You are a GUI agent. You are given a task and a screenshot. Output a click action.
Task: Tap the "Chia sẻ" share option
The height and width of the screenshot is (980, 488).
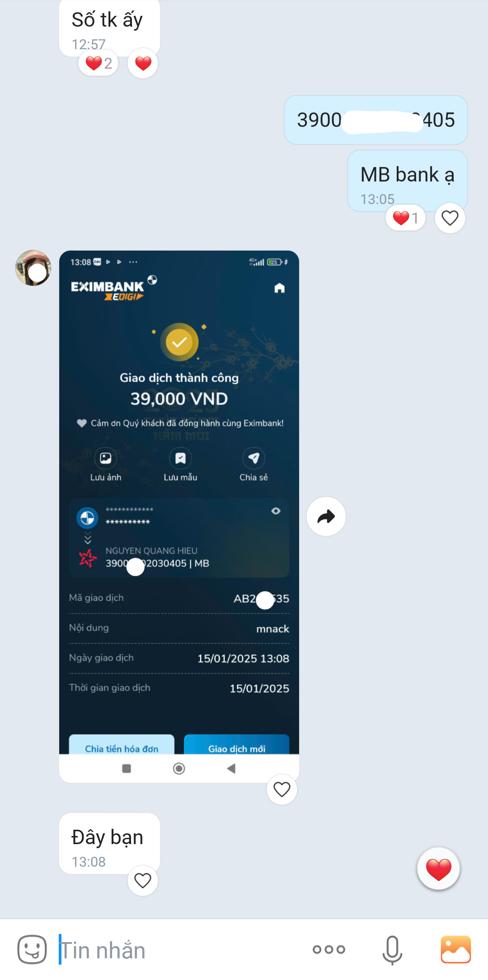(253, 465)
